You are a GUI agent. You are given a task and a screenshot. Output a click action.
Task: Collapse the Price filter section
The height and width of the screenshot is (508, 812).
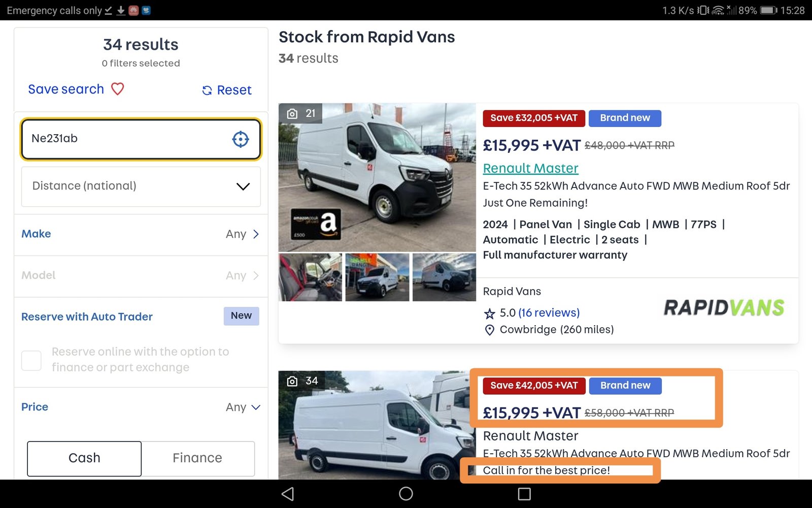(141, 407)
